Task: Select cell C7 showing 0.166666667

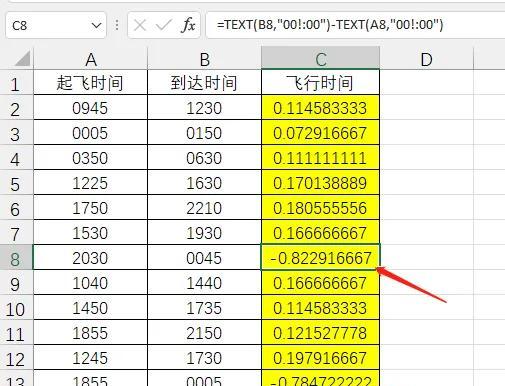Action: (x=320, y=233)
